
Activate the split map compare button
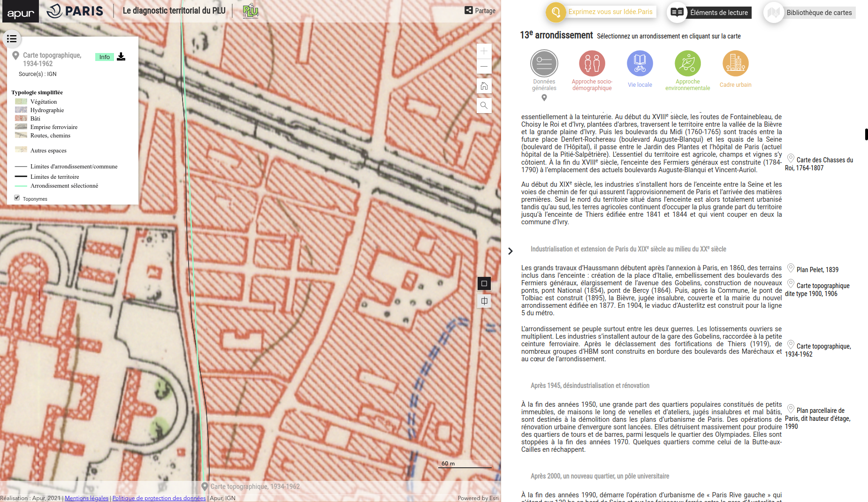484,301
